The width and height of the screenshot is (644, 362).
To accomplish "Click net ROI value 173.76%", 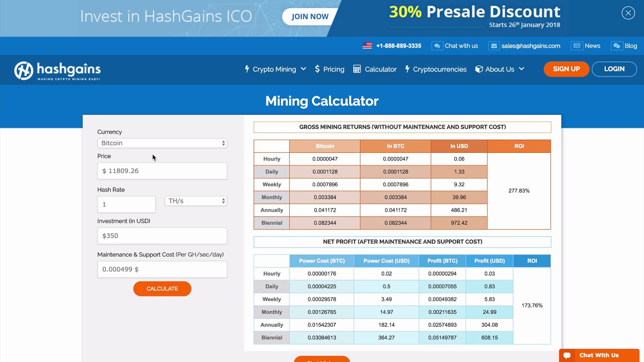I will pos(532,306).
